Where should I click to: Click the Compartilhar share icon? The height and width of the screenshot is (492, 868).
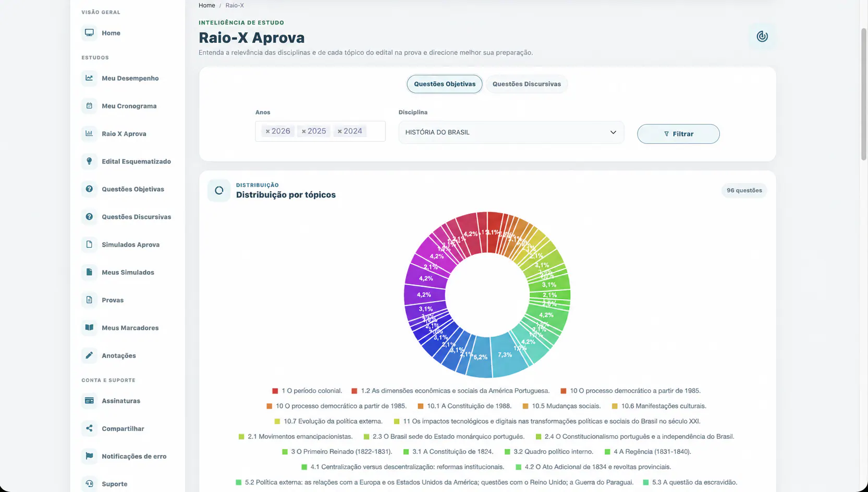coord(89,428)
